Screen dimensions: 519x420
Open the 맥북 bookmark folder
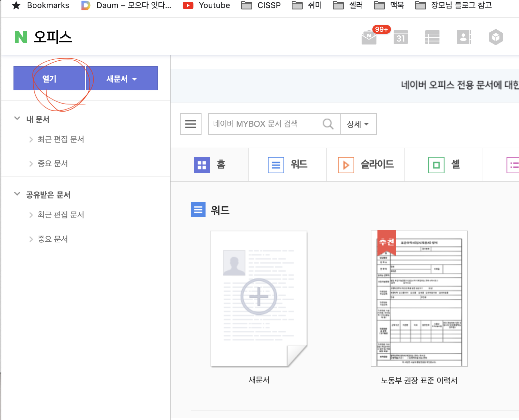point(389,5)
